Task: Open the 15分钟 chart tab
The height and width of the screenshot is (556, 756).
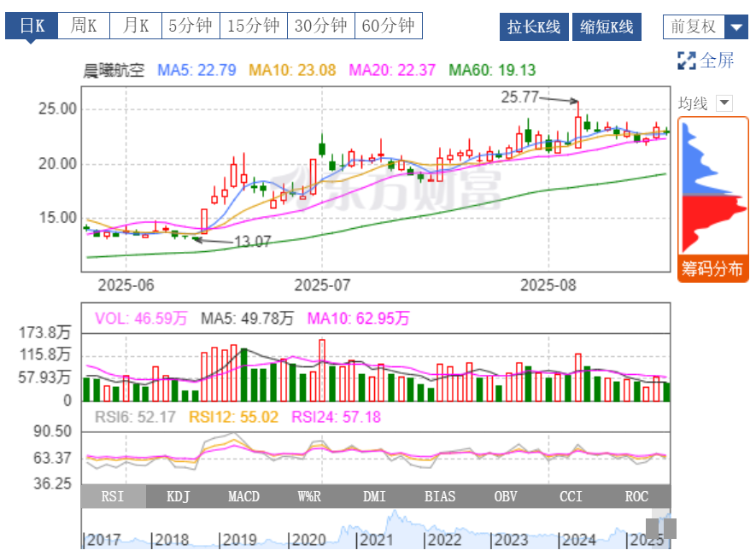Action: [253, 26]
